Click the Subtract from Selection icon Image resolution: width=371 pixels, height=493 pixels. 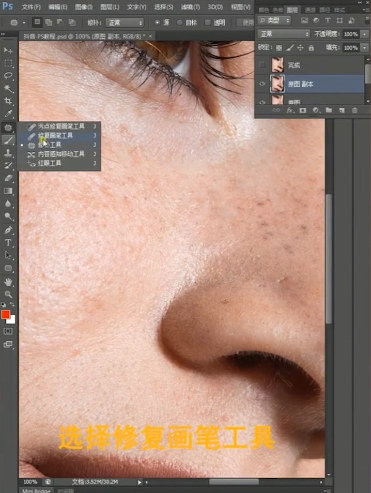pos(60,22)
